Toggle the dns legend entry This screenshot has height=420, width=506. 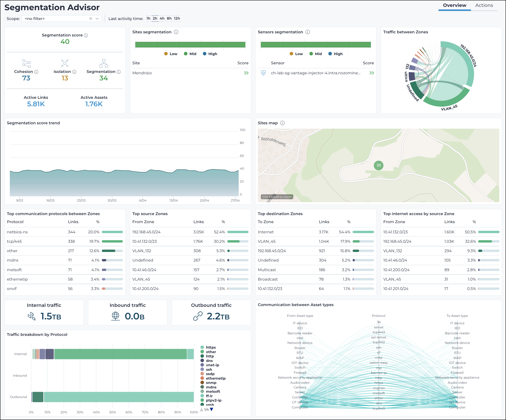pos(207,360)
